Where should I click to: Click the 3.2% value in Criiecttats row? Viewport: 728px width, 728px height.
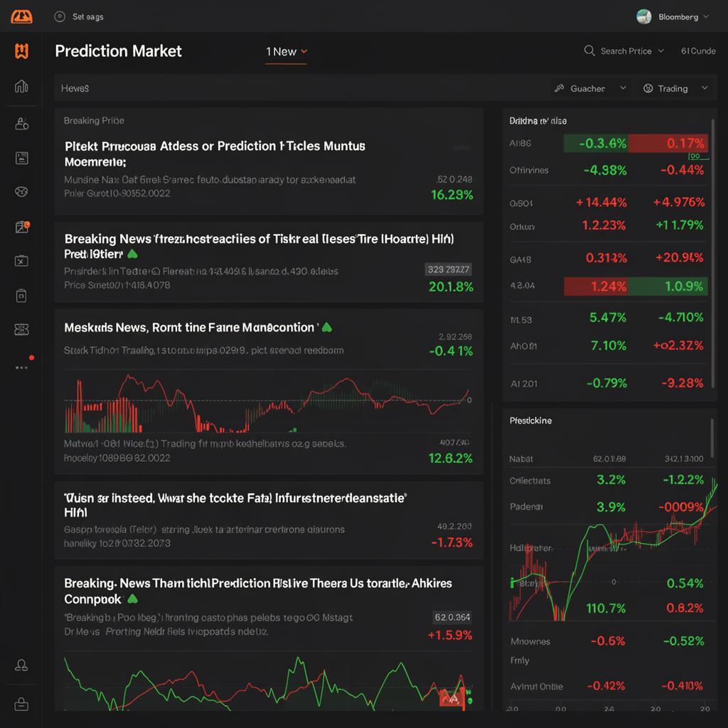click(611, 480)
